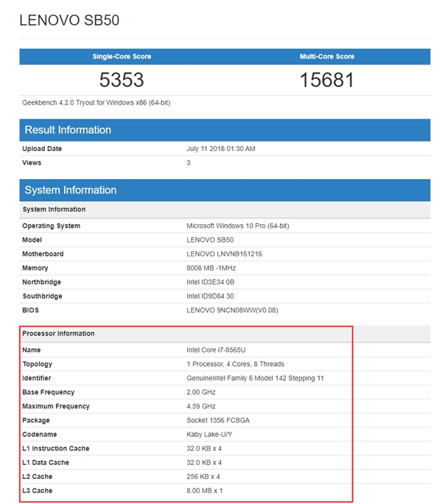Select the LENOVO LNVNB161216 value
Image resolution: width=442 pixels, height=504 pixels.
point(225,254)
